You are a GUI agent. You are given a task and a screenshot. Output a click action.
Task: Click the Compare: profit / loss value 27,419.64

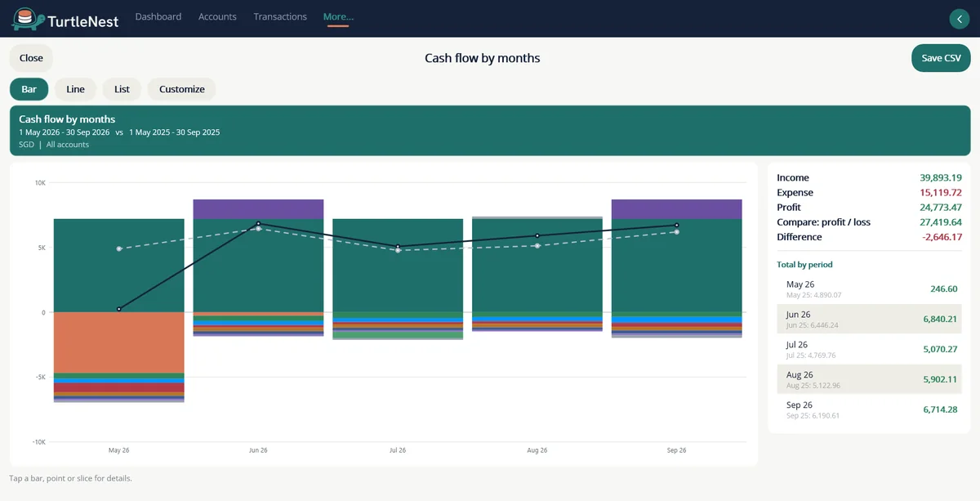click(940, 221)
